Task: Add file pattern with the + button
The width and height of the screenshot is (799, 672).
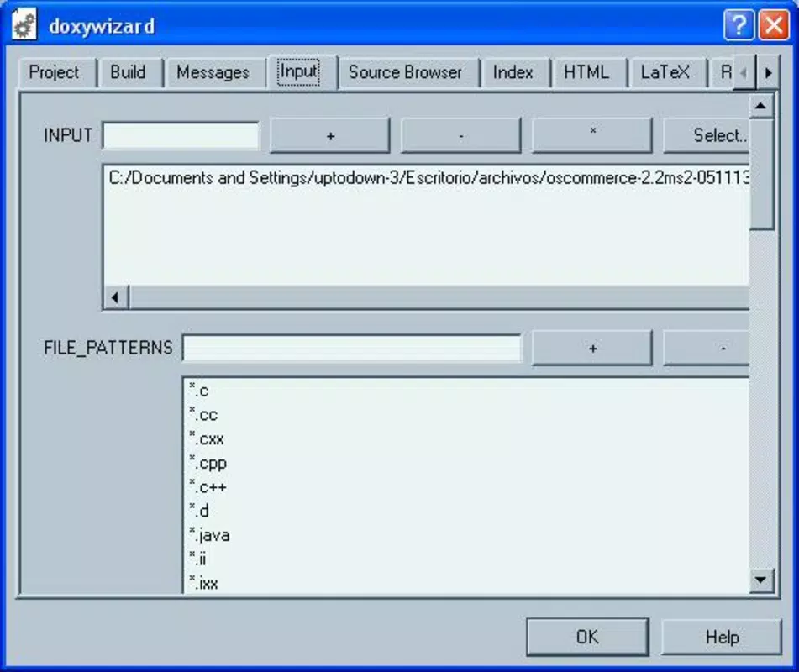Action: pos(592,348)
